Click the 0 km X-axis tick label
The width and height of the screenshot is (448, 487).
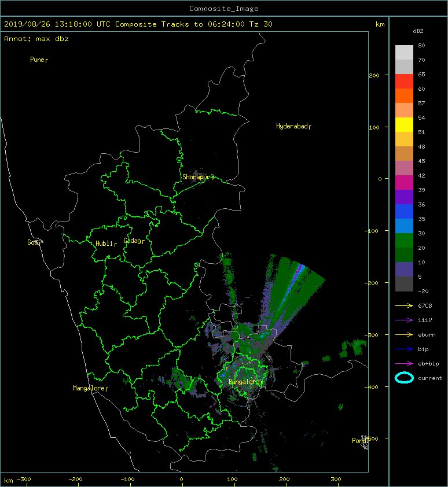pyautogui.click(x=182, y=479)
